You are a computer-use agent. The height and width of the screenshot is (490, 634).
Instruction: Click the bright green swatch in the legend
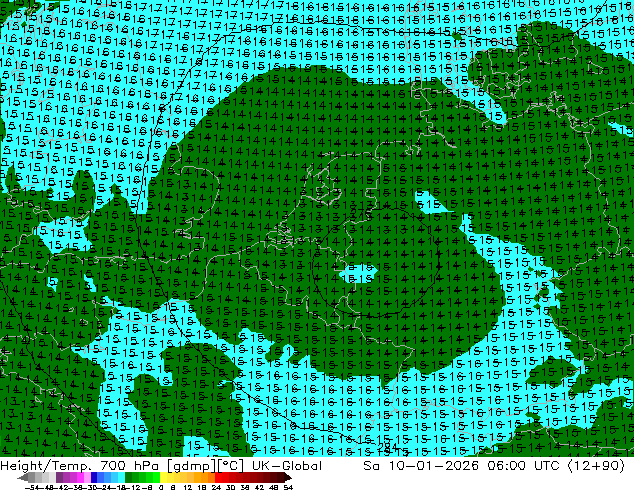coord(156,477)
